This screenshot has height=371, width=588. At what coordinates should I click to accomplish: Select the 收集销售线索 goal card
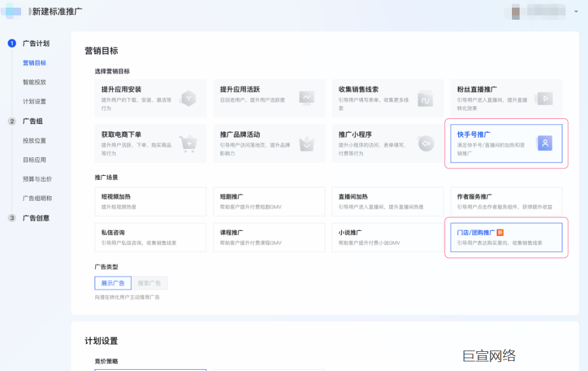[x=387, y=99]
